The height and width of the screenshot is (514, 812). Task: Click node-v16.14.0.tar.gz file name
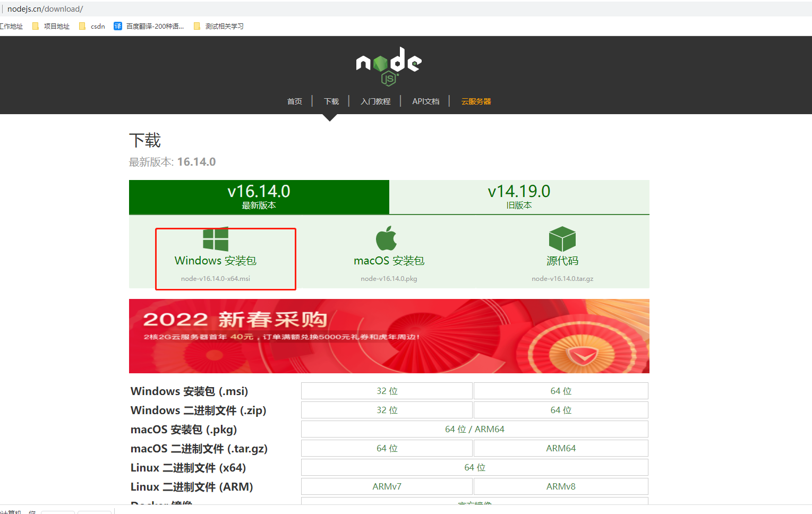(562, 279)
